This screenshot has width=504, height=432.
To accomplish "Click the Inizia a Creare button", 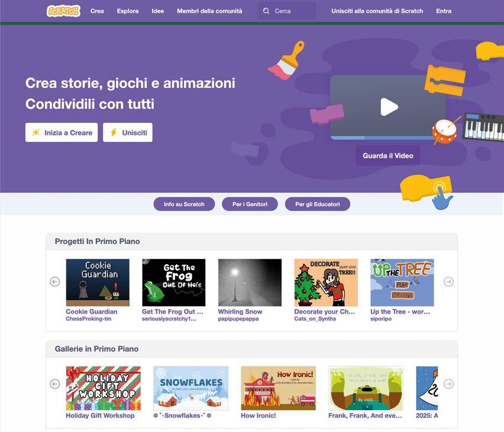I will click(62, 132).
